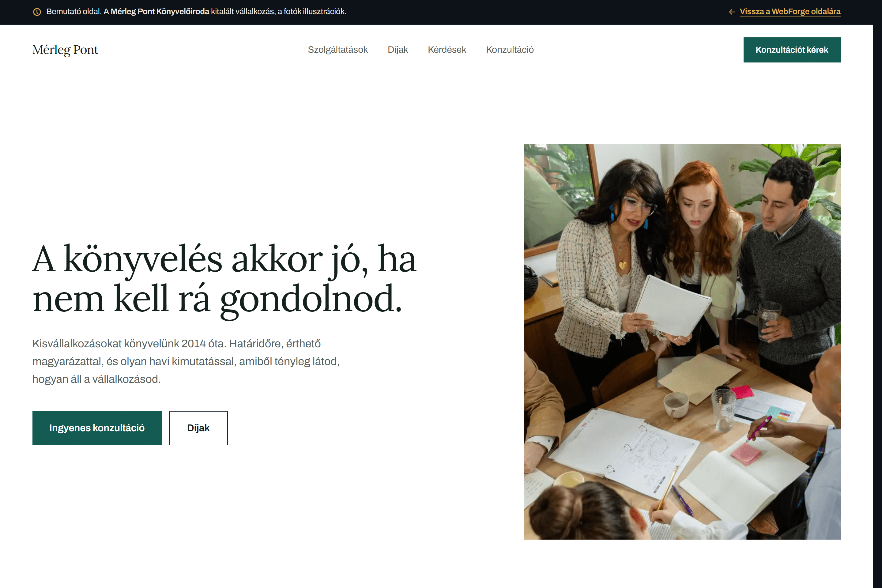The image size is (882, 588).
Task: Choose the Ingyenes konzultáció button
Action: point(97,428)
